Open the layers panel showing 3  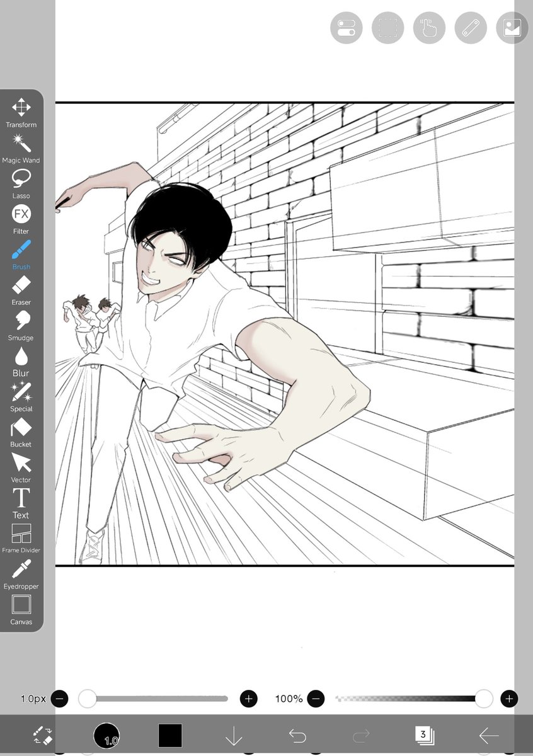click(x=424, y=735)
